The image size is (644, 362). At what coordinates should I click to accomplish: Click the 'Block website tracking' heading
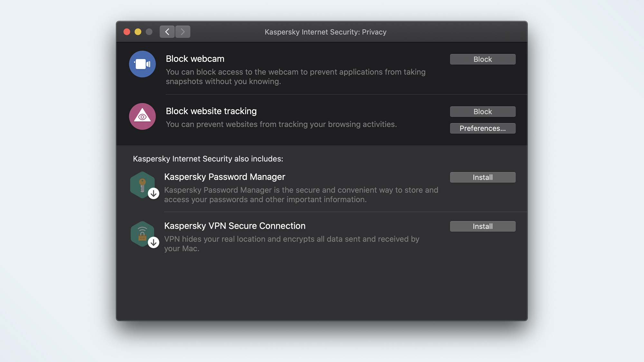pyautogui.click(x=211, y=111)
